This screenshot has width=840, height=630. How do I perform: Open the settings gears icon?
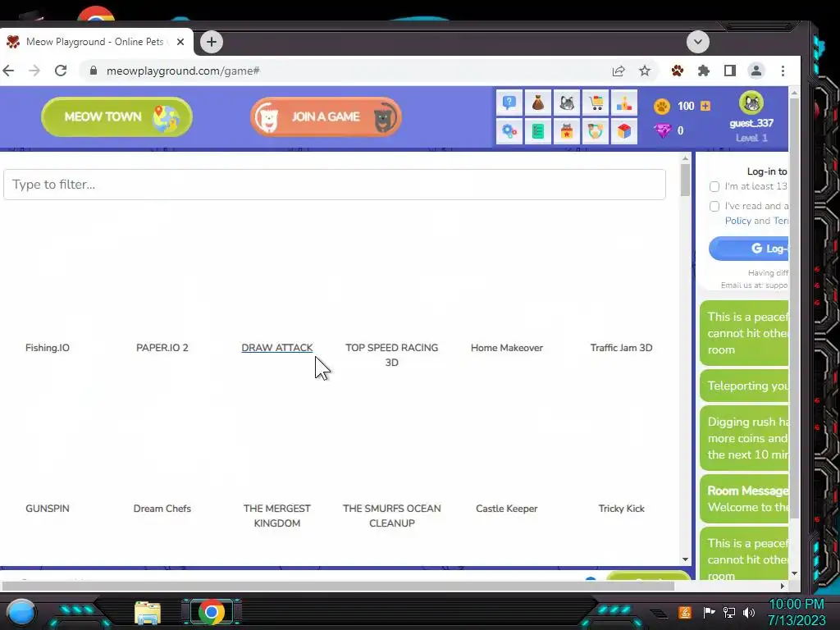click(x=509, y=131)
